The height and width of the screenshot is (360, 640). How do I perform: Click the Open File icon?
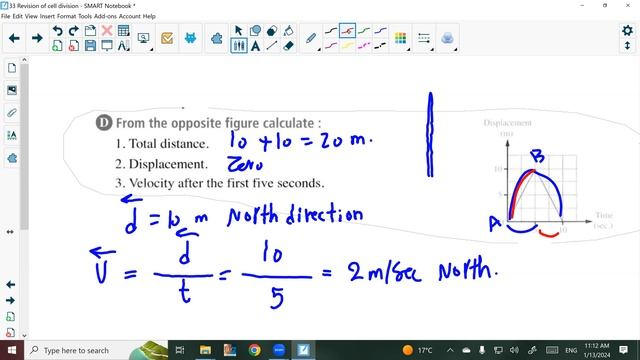(90, 31)
